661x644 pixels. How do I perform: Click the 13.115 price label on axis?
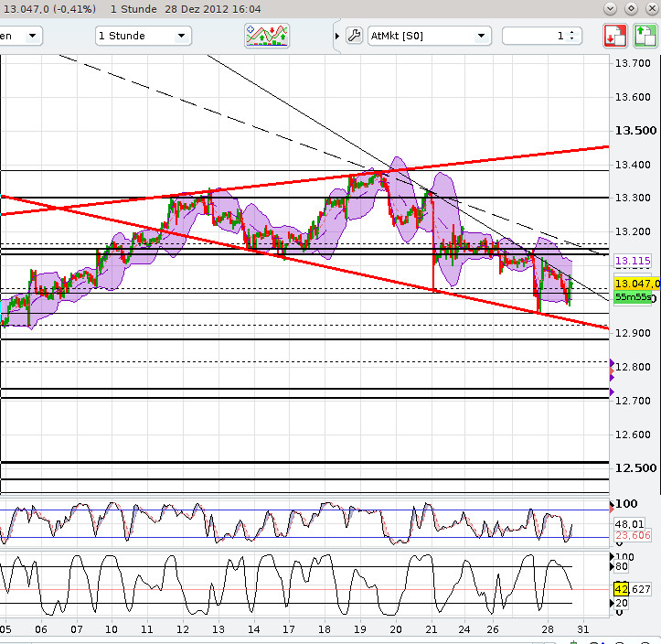(631, 261)
